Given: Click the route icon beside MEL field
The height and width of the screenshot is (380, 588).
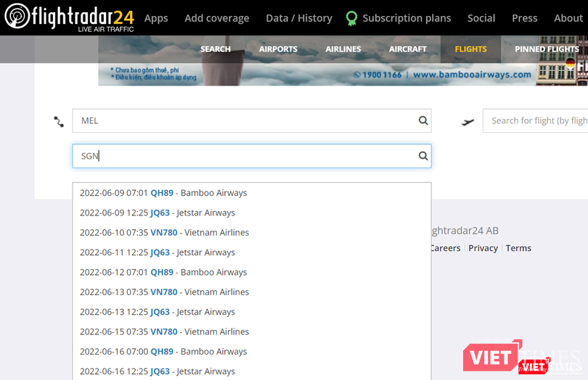Looking at the screenshot, I should pyautogui.click(x=59, y=122).
